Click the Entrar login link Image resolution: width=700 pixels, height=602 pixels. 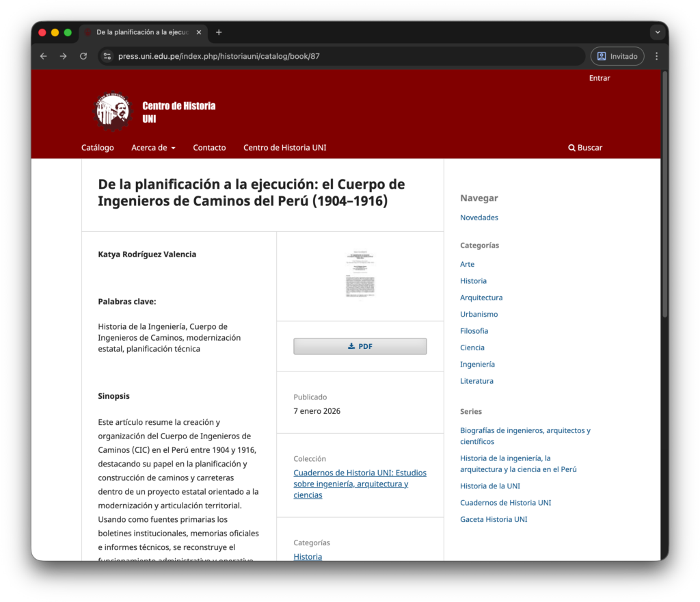click(x=600, y=78)
